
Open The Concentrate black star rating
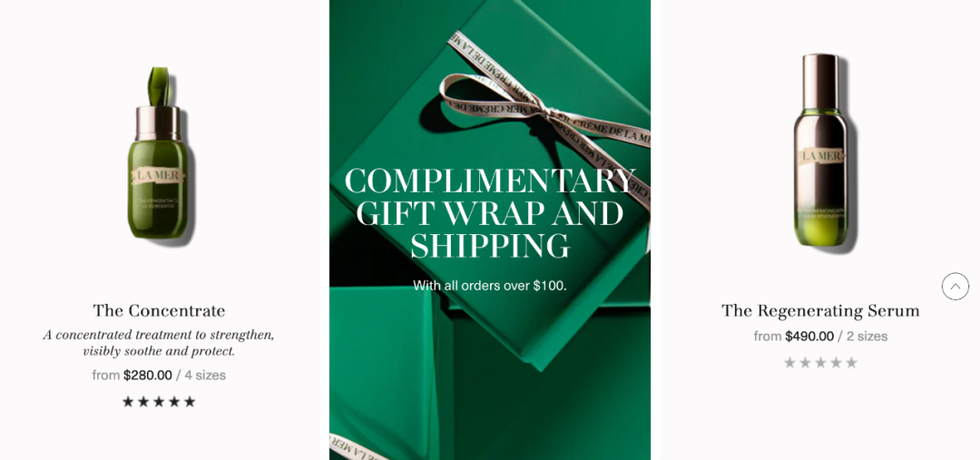(159, 402)
